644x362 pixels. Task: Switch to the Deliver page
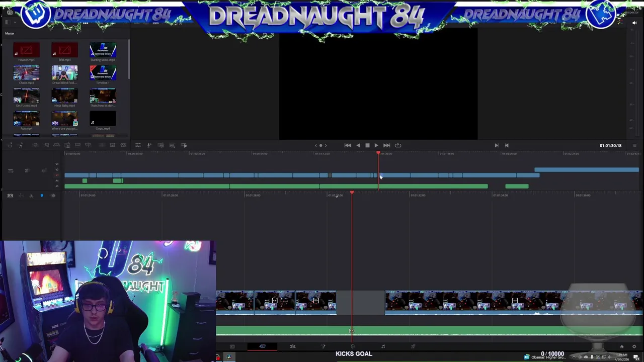(x=413, y=346)
